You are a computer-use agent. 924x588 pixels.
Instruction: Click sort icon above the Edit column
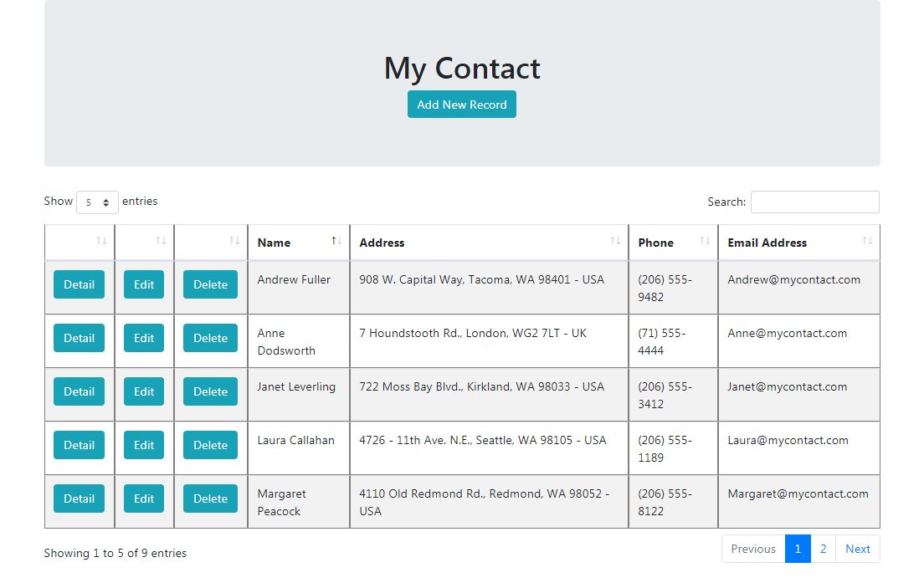tap(161, 240)
